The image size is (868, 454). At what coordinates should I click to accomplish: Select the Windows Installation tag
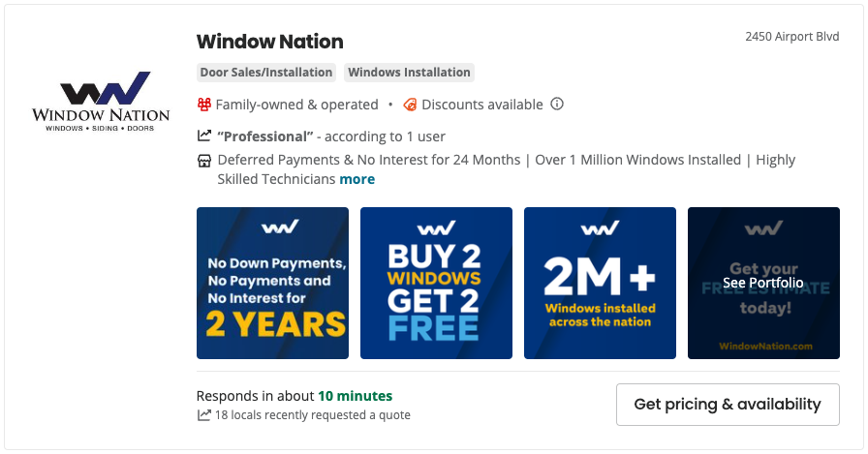pyautogui.click(x=409, y=73)
